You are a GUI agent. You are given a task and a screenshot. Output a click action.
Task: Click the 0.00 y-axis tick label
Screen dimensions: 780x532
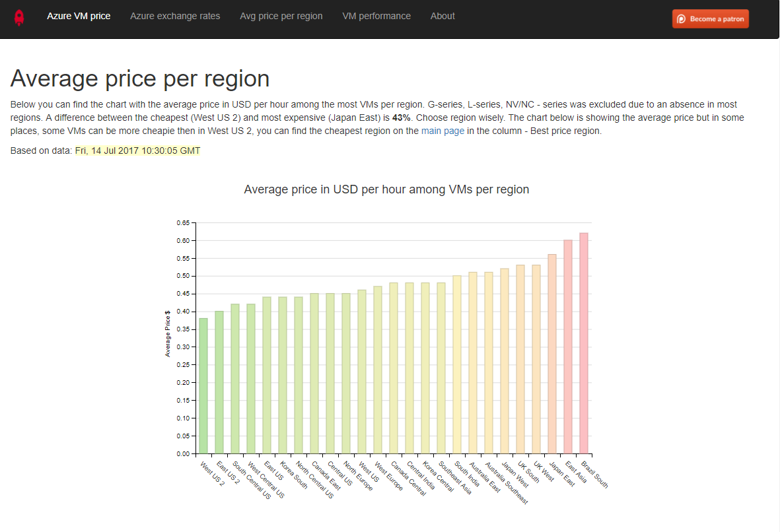point(183,453)
